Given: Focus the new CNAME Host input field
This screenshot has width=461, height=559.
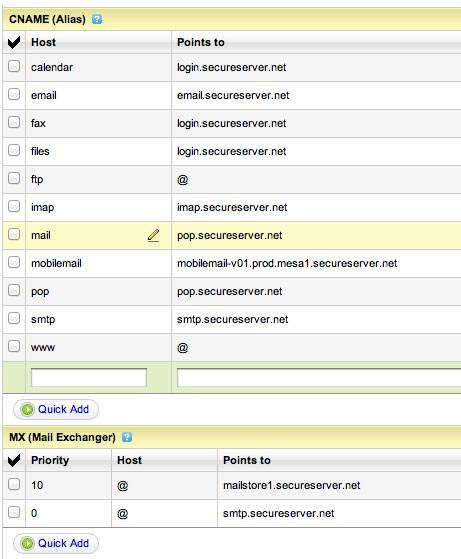Looking at the screenshot, I should pyautogui.click(x=89, y=378).
